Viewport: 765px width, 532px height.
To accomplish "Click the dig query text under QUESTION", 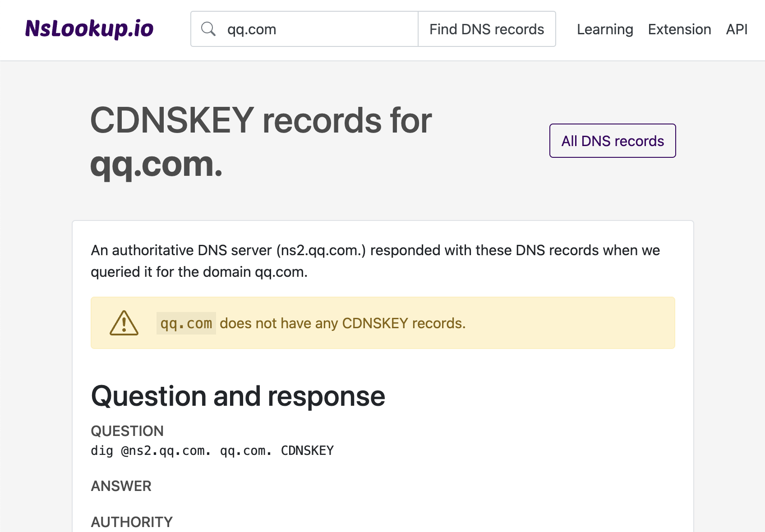I will coord(212,450).
